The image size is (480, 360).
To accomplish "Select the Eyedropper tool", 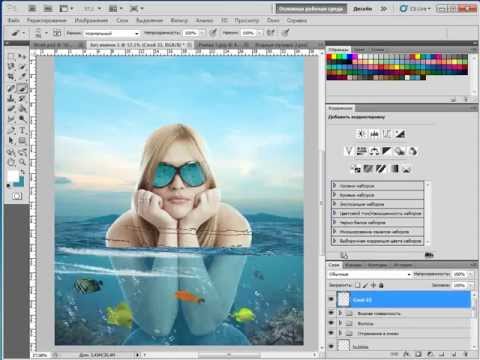I will click(x=22, y=77).
